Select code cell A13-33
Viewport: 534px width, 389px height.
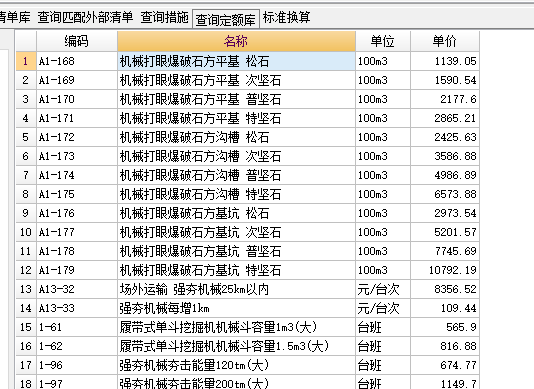[x=77, y=309]
